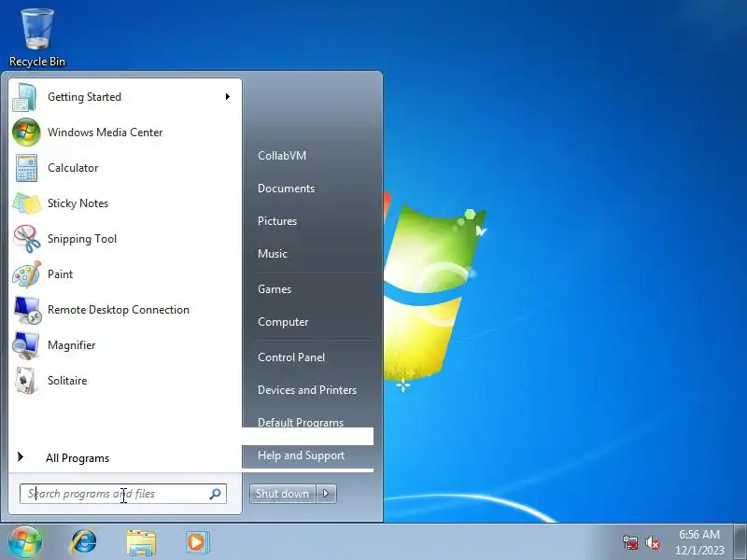Screen dimensions: 747x560
Task: Click the muted volume tray icon
Action: pyautogui.click(x=652, y=542)
